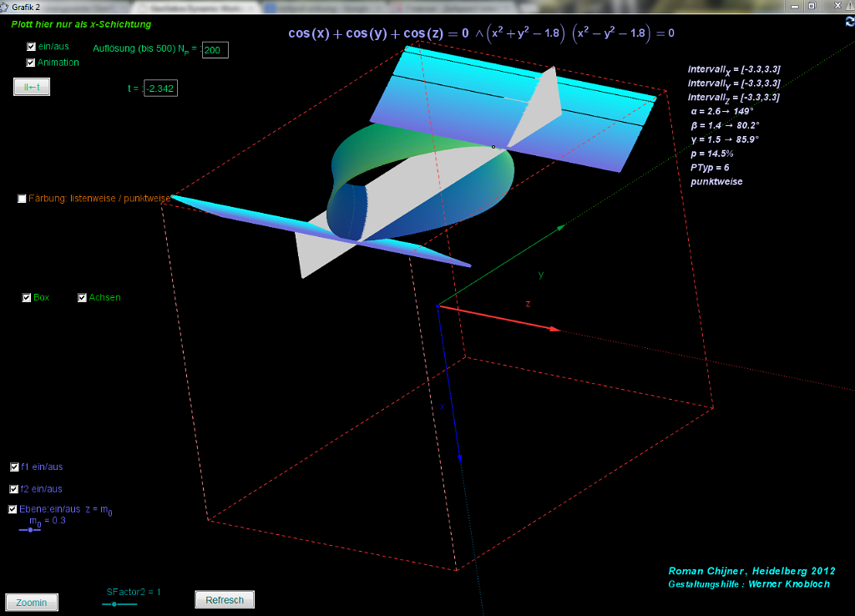
Task: Hide the Box checkbox
Action: (x=27, y=298)
